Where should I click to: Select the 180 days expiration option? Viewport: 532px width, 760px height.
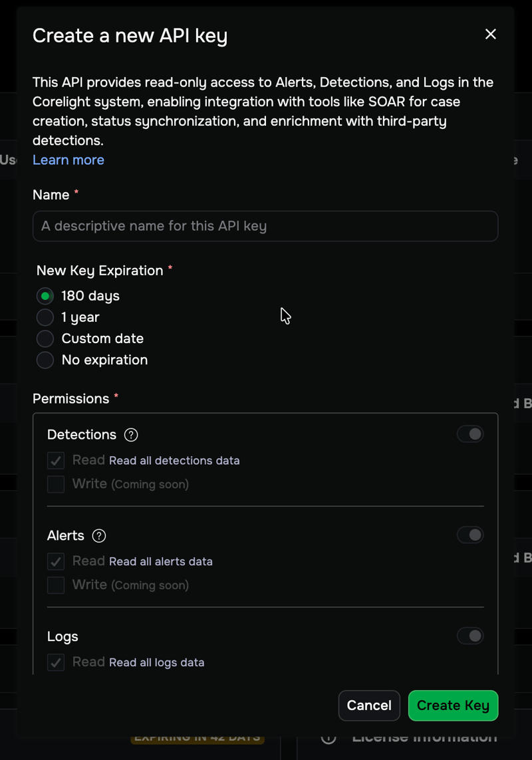coord(45,296)
